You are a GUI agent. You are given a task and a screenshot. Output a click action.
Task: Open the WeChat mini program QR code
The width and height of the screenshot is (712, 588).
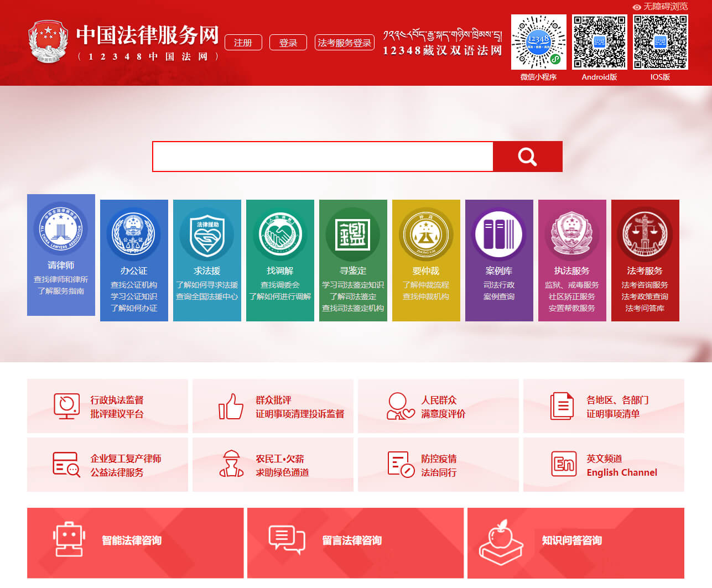tap(538, 42)
